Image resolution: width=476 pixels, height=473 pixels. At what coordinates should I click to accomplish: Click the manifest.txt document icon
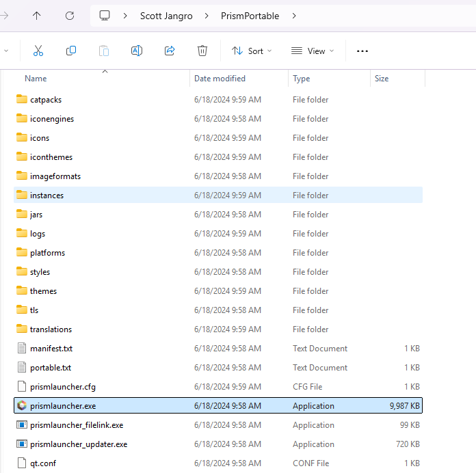(22, 348)
